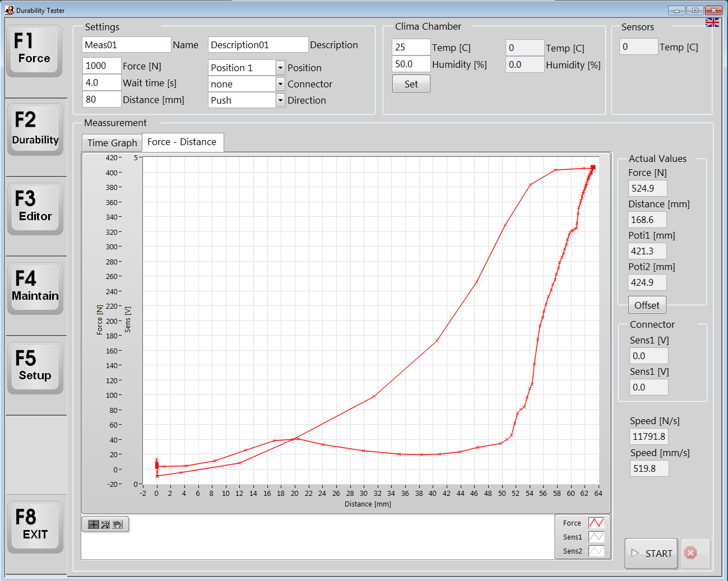728x581 pixels.
Task: Click the Poti1 value 421.3
Action: tap(648, 251)
